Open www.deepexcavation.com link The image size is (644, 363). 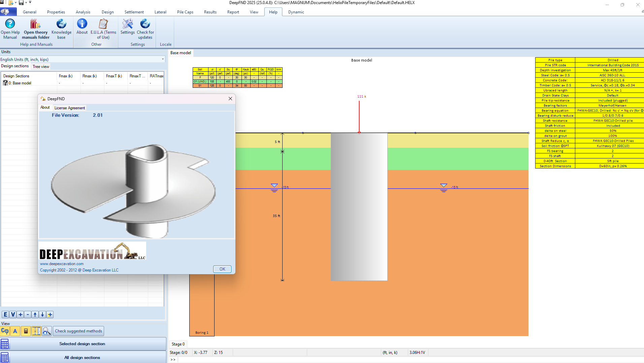(62, 264)
